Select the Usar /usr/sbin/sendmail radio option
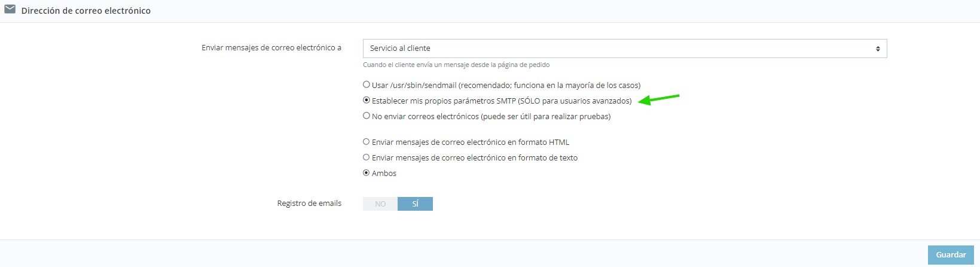Viewport: 980px width, 267px height. [367, 85]
